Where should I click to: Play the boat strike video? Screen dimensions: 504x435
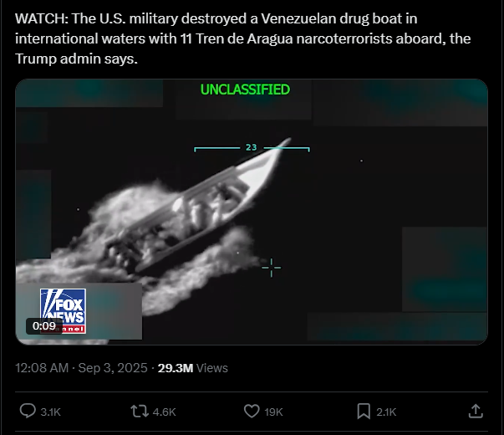pos(252,212)
